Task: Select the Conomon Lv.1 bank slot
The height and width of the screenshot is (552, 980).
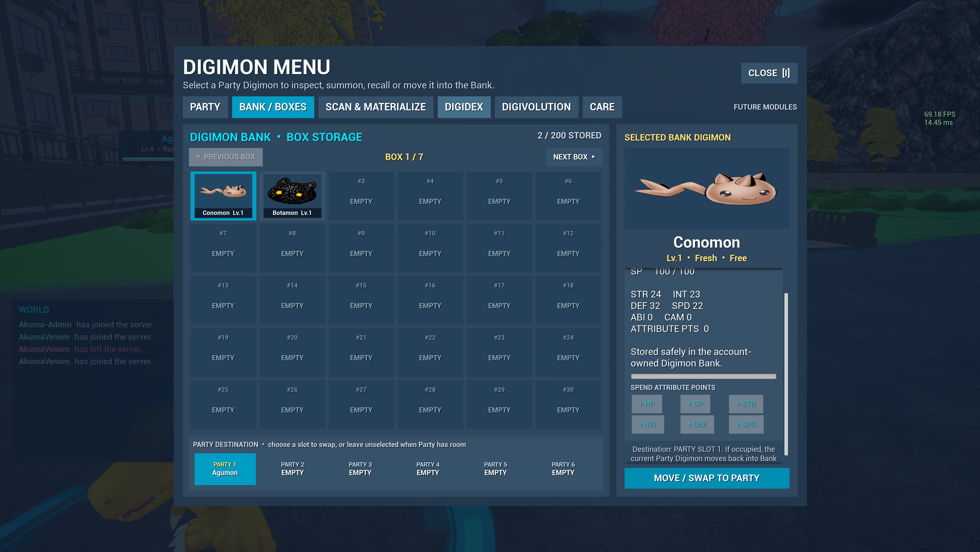Action: 223,196
